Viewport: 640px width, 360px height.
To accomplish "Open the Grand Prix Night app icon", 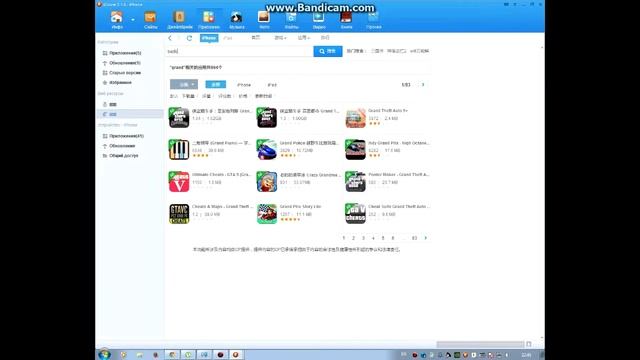I will 356,149.
